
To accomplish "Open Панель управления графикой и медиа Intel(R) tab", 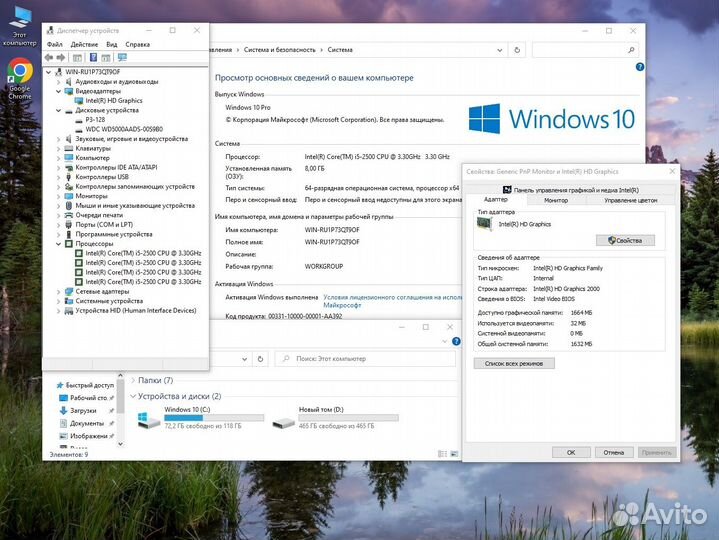I will [570, 190].
